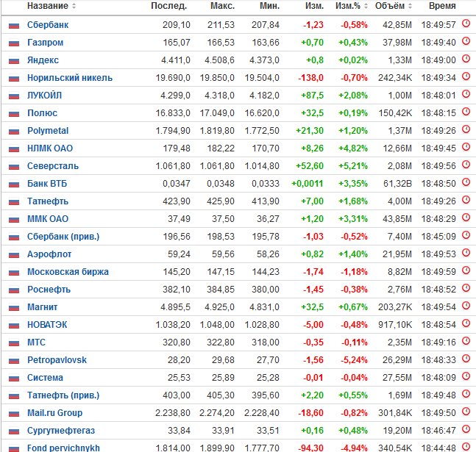Click the clock icon in Сургутнефтегаз row

pyautogui.click(x=466, y=429)
